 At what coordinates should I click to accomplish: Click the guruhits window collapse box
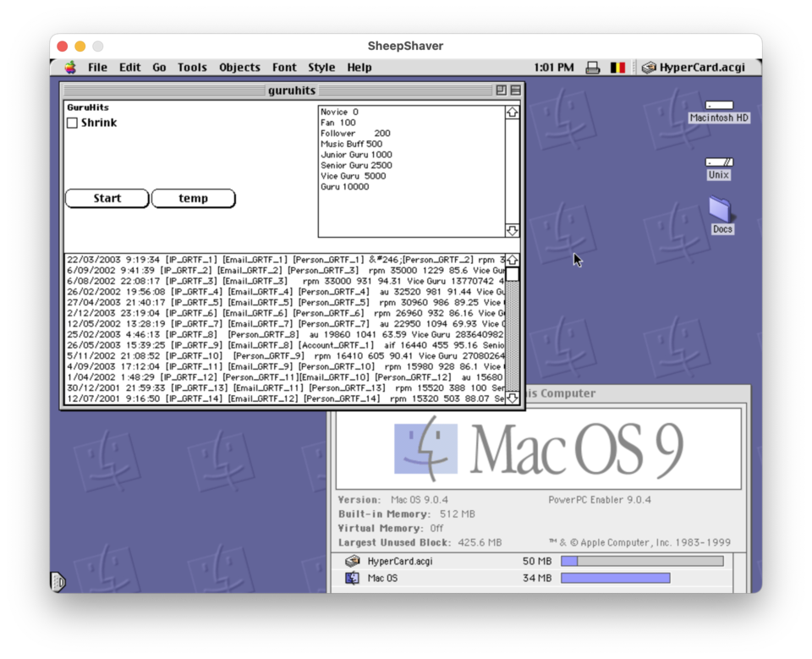point(516,91)
